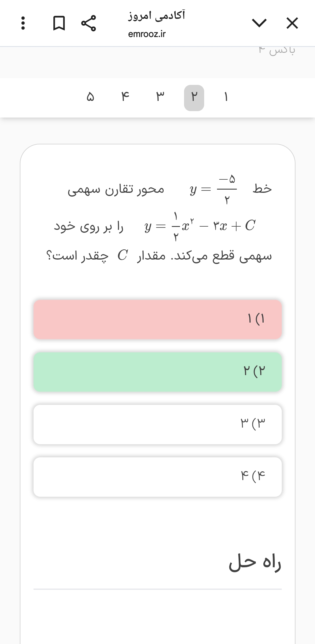Tap the emrooz.ir URL text
Image resolution: width=315 pixels, height=644 pixels.
click(147, 34)
